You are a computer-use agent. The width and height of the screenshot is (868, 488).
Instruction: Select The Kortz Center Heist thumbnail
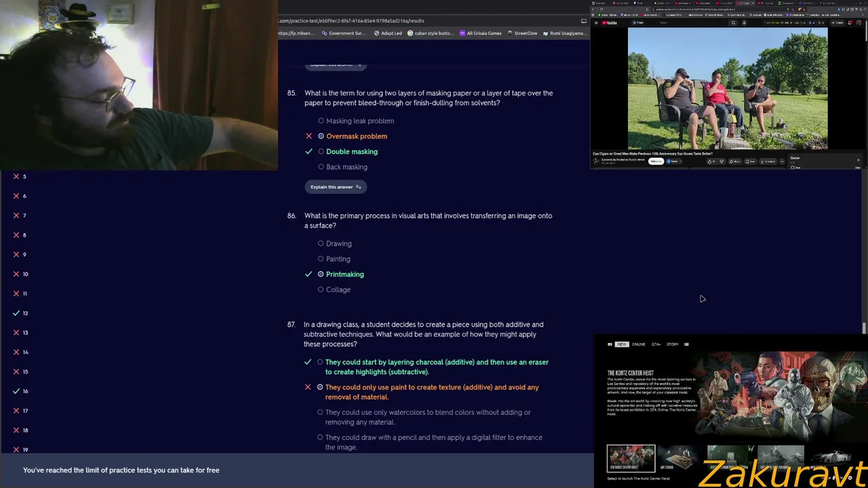coord(631,458)
